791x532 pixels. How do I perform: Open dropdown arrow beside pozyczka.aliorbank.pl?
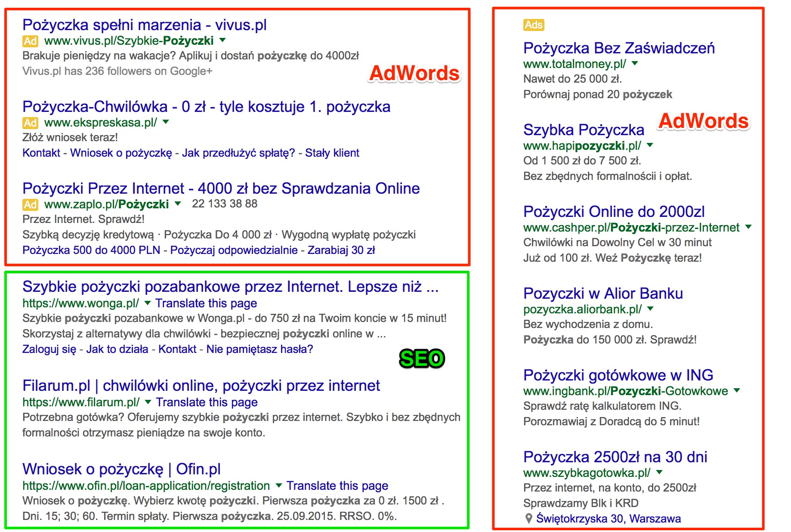tap(650, 309)
